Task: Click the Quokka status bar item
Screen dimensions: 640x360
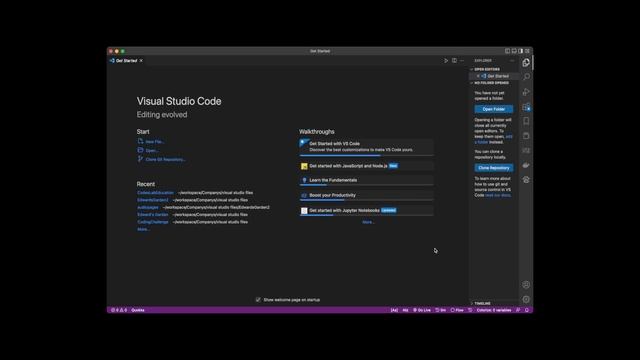Action: pyautogui.click(x=138, y=310)
